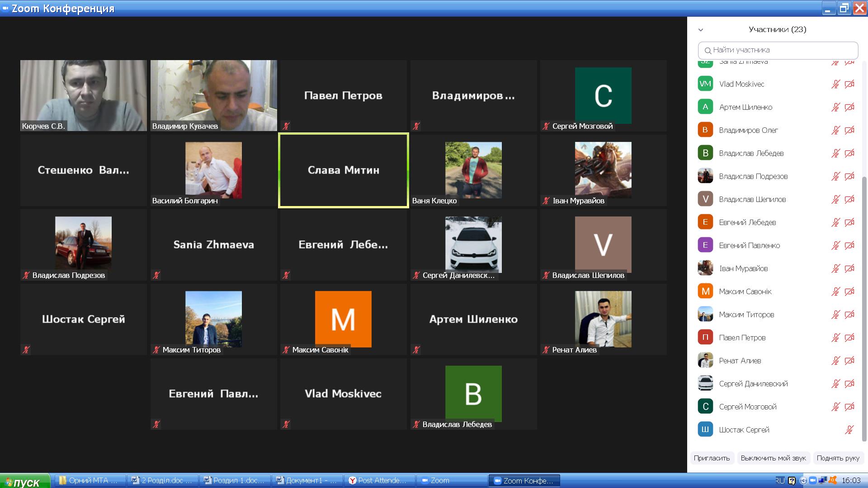The image size is (868, 488).
Task: Toggle hand raise via Поднять руку
Action: tap(838, 458)
